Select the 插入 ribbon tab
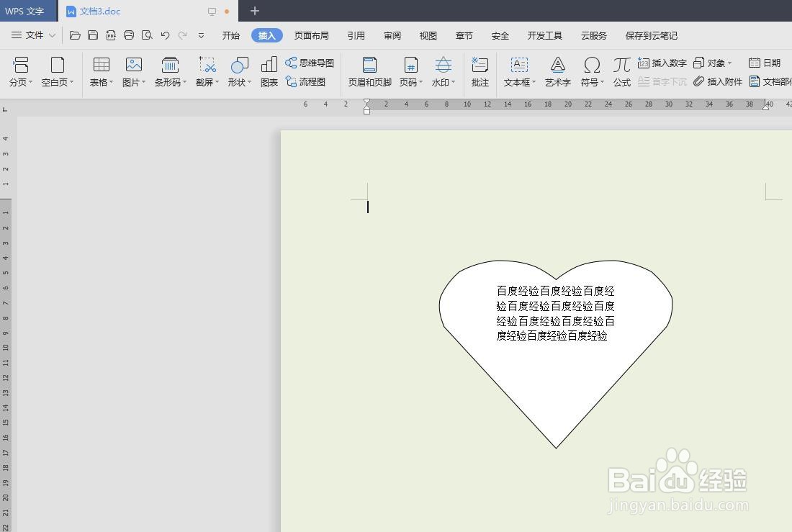 tap(266, 35)
